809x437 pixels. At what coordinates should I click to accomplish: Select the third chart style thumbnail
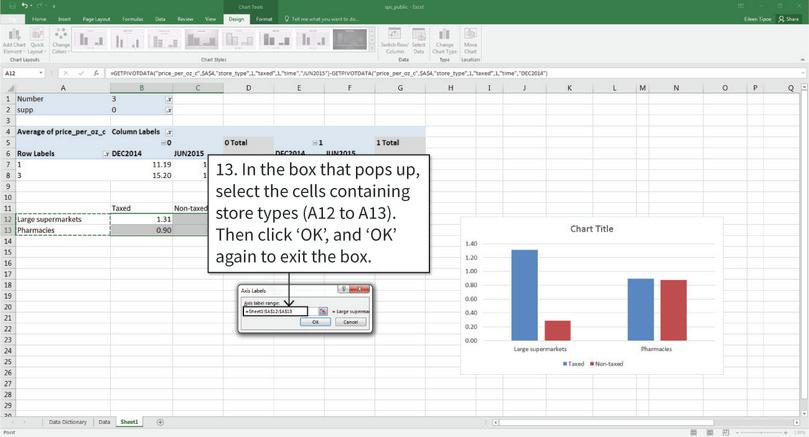(165, 39)
